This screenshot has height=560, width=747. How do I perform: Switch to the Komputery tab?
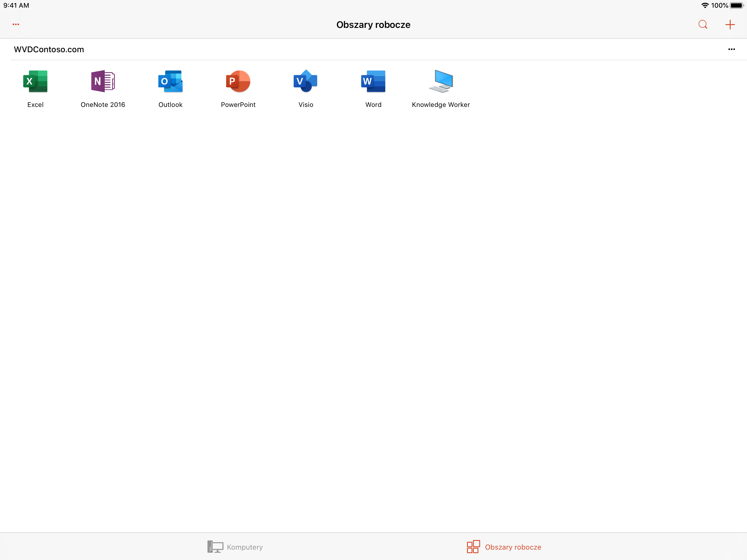pyautogui.click(x=235, y=547)
